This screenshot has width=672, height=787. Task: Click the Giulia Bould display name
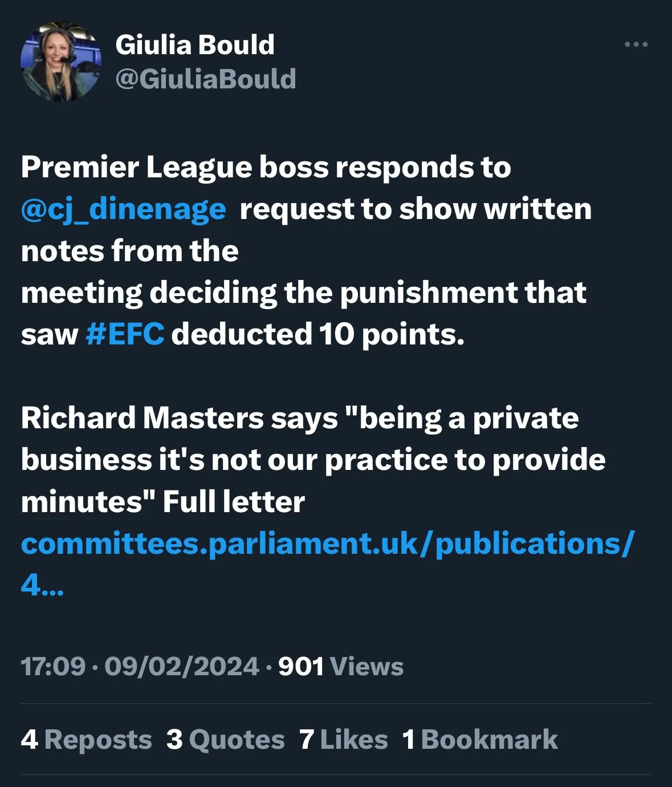coord(195,44)
